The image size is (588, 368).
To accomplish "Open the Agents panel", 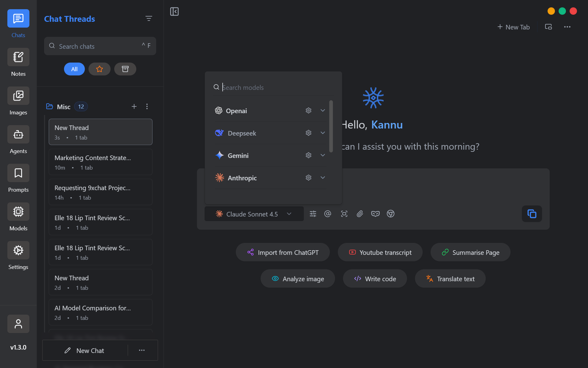I will coord(18,134).
